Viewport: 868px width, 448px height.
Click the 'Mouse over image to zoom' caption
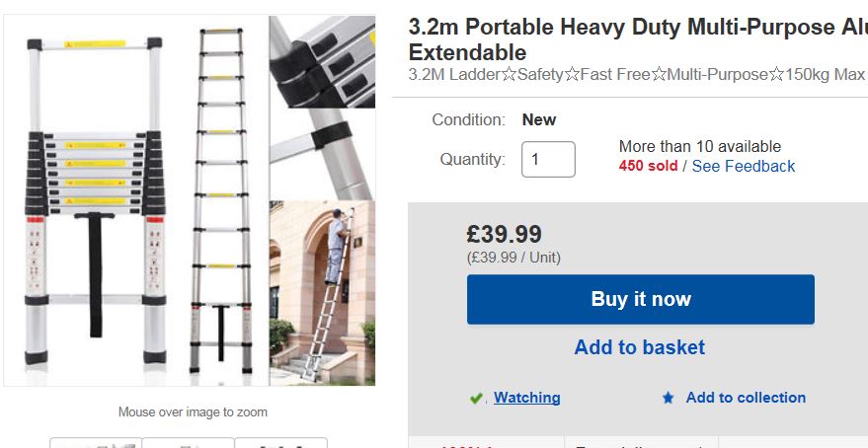pyautogui.click(x=193, y=411)
